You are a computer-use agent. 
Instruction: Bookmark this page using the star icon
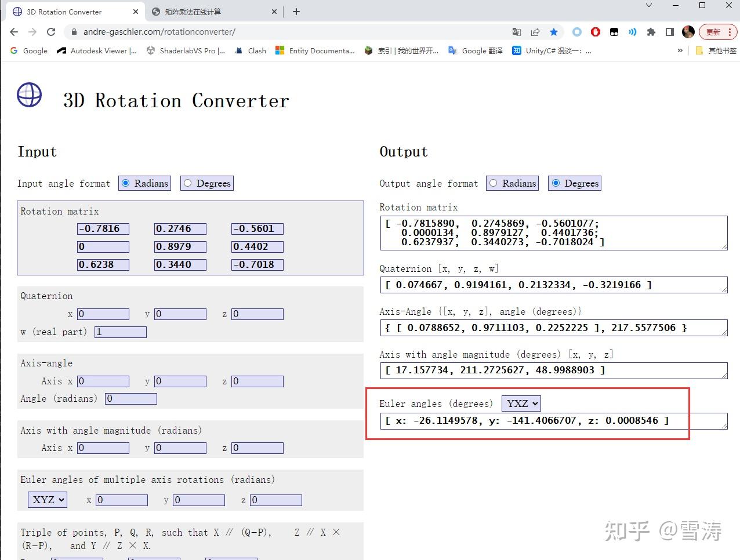tap(554, 32)
